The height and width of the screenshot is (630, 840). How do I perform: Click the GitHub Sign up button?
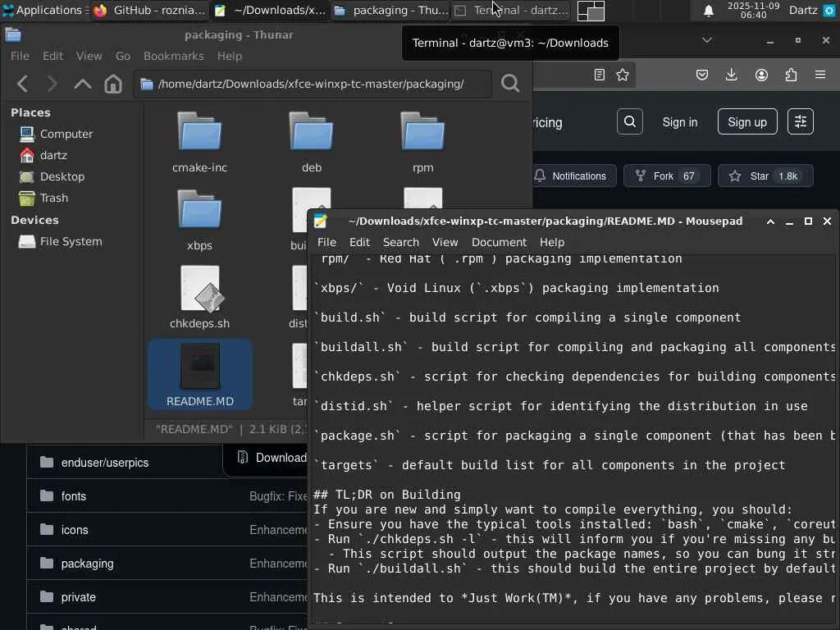pos(746,121)
